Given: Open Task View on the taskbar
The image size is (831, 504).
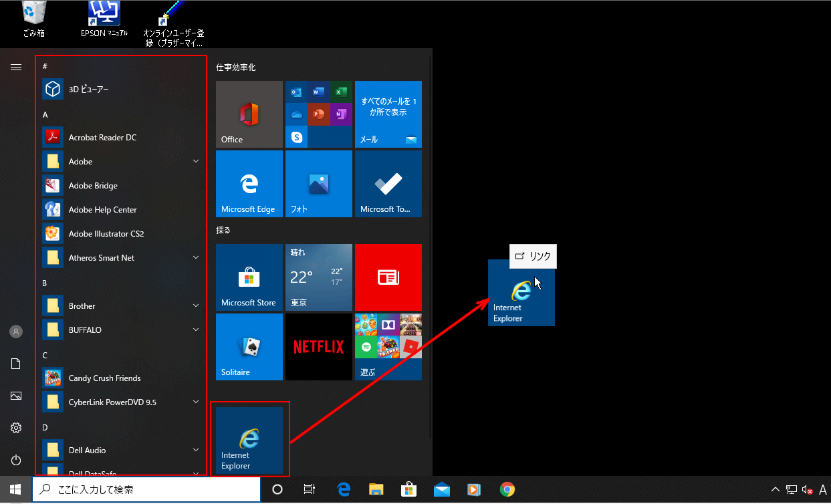Looking at the screenshot, I should tap(310, 490).
